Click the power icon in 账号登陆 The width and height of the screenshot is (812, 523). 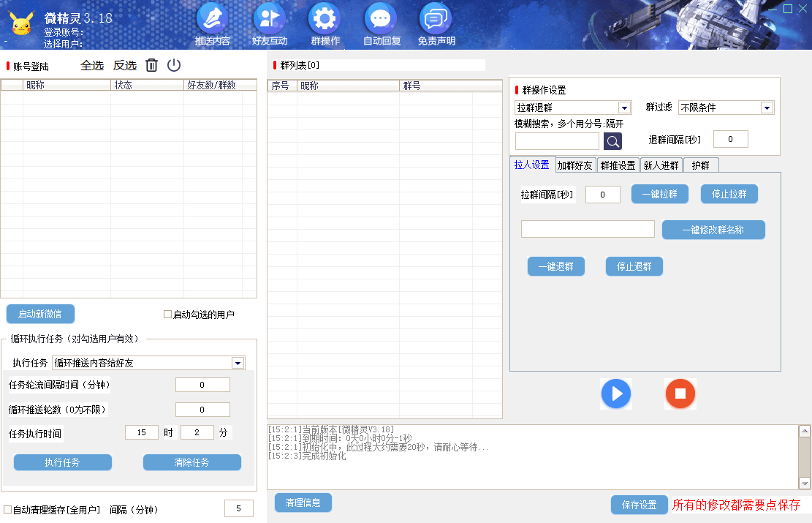pos(174,65)
